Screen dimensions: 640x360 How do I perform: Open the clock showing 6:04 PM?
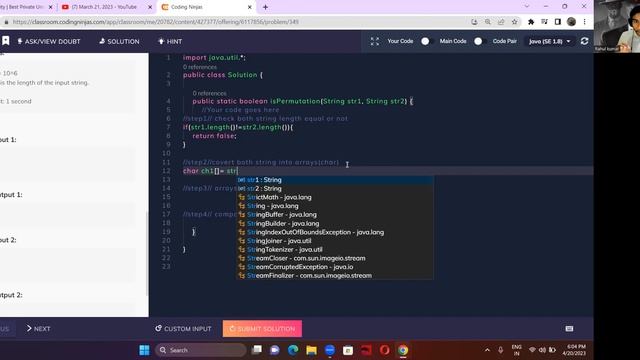pyautogui.click(x=574, y=350)
